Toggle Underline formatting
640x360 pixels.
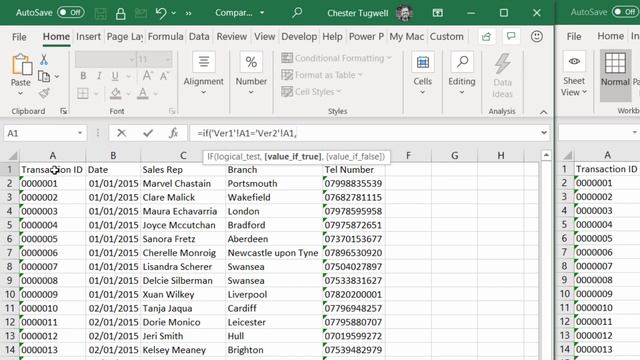point(115,76)
